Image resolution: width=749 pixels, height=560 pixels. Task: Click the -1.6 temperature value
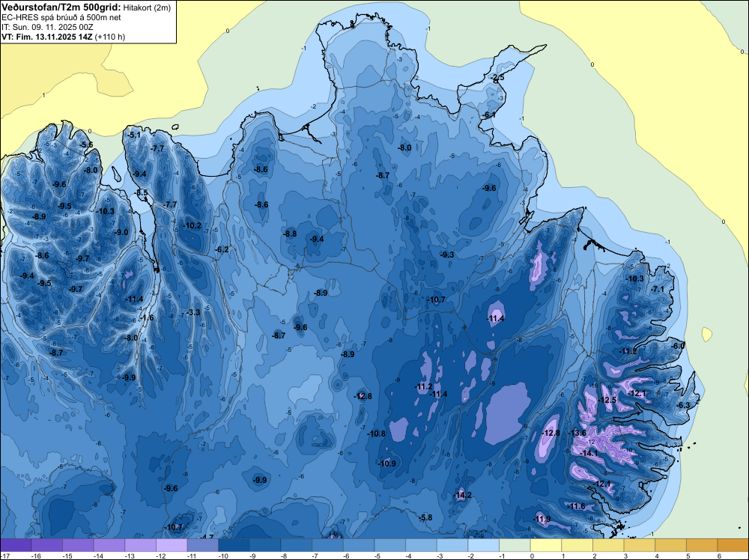point(147,317)
